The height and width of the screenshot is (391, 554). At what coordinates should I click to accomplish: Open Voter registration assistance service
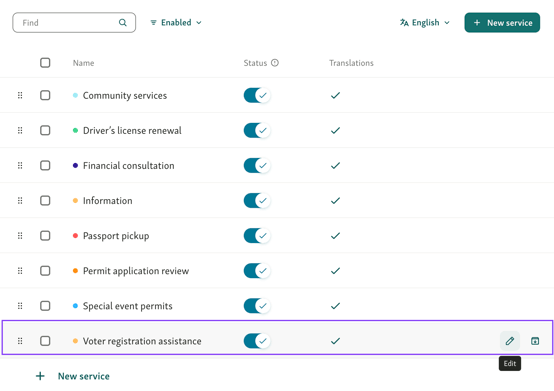pyautogui.click(x=142, y=341)
